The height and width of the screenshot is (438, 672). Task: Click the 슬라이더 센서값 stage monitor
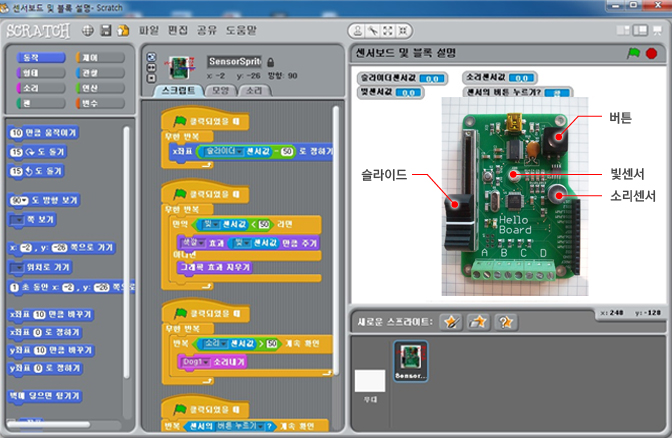click(x=402, y=78)
